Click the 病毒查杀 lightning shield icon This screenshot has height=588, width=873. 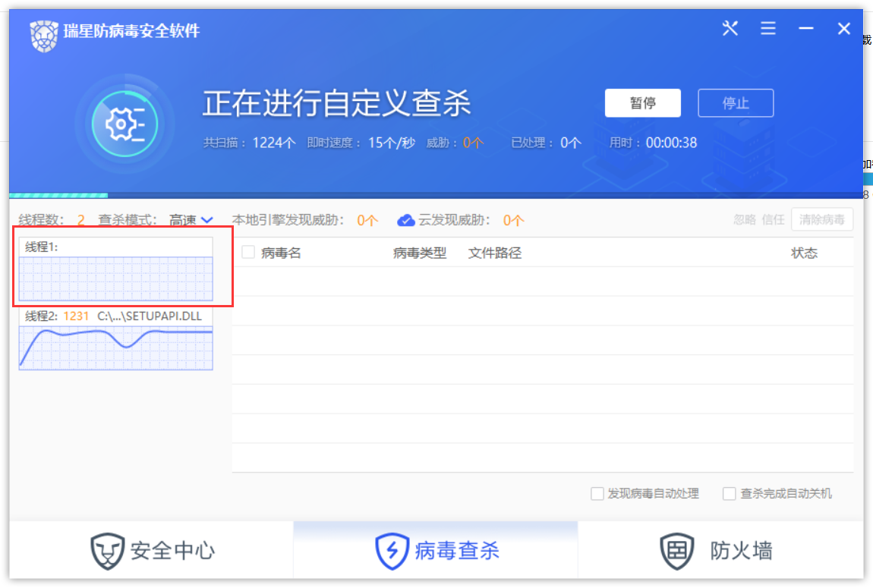(392, 551)
